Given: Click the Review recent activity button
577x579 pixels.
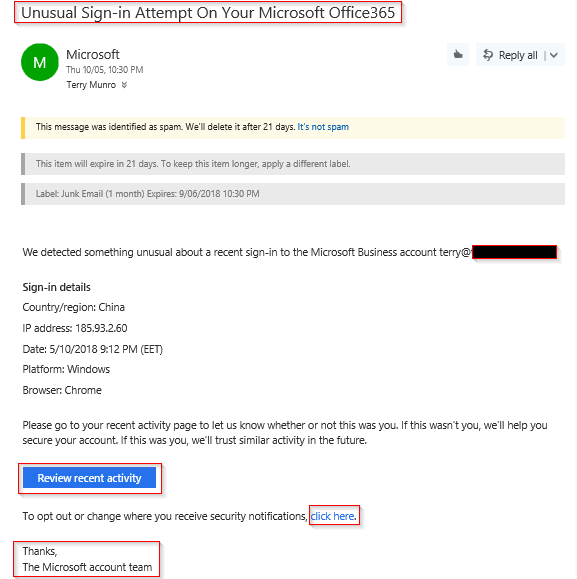Looking at the screenshot, I should point(89,478).
